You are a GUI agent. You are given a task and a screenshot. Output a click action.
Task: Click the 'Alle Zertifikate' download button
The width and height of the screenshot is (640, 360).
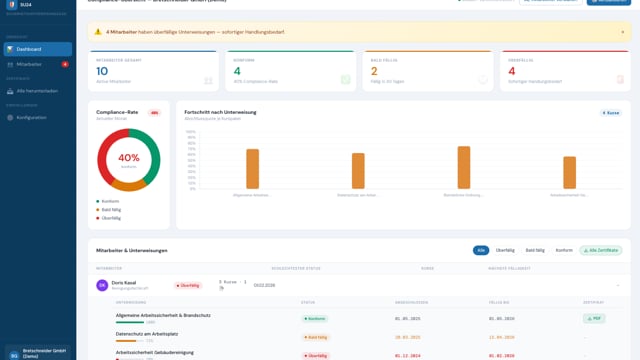[x=601, y=250]
